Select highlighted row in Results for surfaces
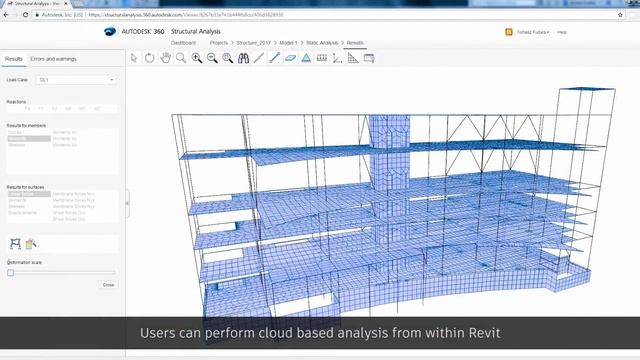The image size is (640, 360). coord(29,194)
